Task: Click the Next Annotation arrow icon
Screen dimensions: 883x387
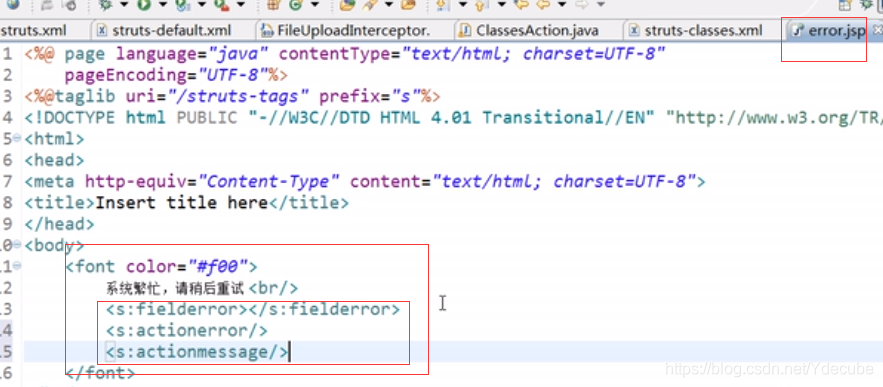Action: 442,5
